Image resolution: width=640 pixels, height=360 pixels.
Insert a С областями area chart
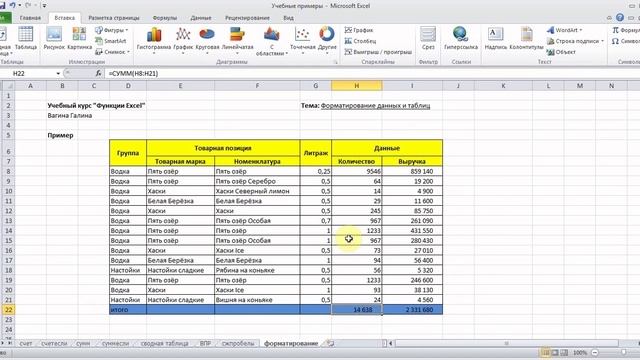pyautogui.click(x=271, y=40)
